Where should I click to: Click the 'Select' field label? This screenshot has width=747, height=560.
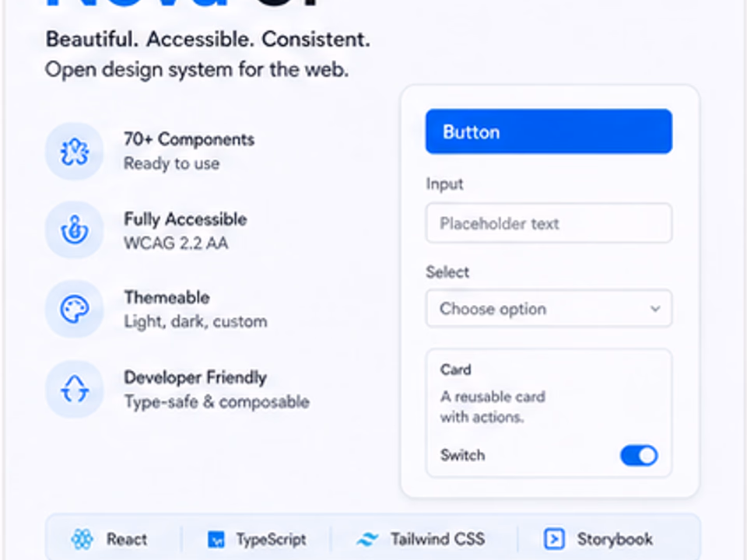tap(447, 272)
